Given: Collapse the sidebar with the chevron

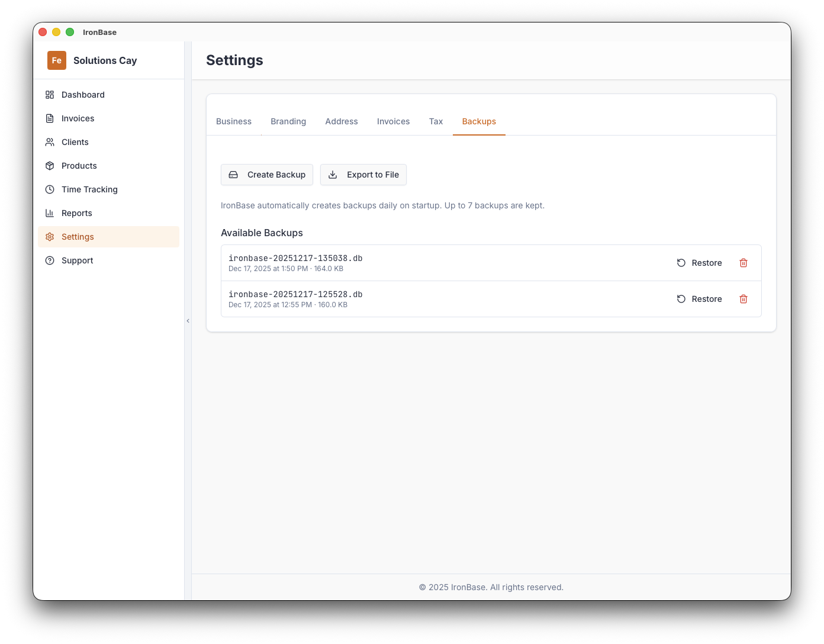Looking at the screenshot, I should click(x=188, y=320).
